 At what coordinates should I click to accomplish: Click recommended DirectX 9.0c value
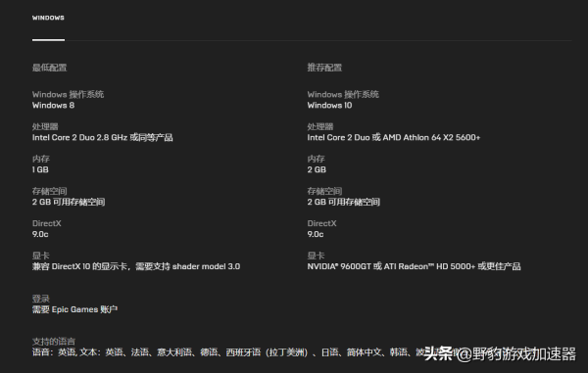[316, 234]
